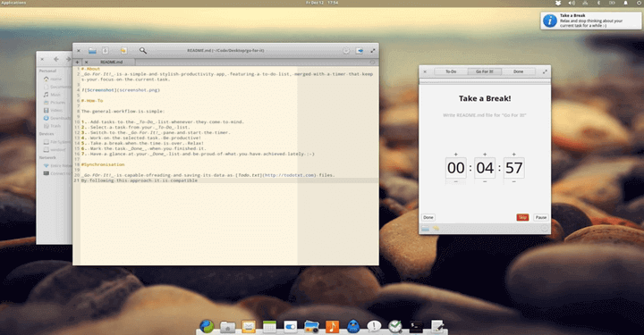Image resolution: width=644 pixels, height=335 pixels.
Task: Decrease the hours value with the minus below 00
Action: [x=456, y=181]
